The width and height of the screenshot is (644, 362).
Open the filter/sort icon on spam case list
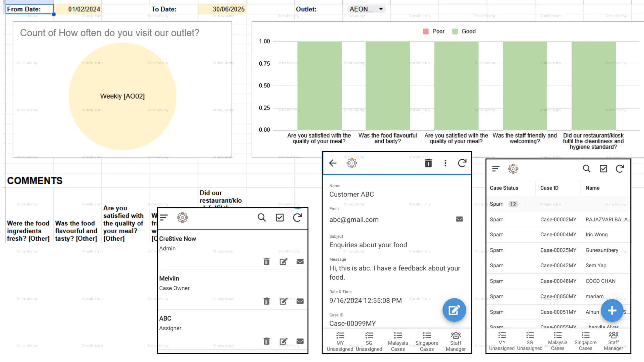pos(495,169)
